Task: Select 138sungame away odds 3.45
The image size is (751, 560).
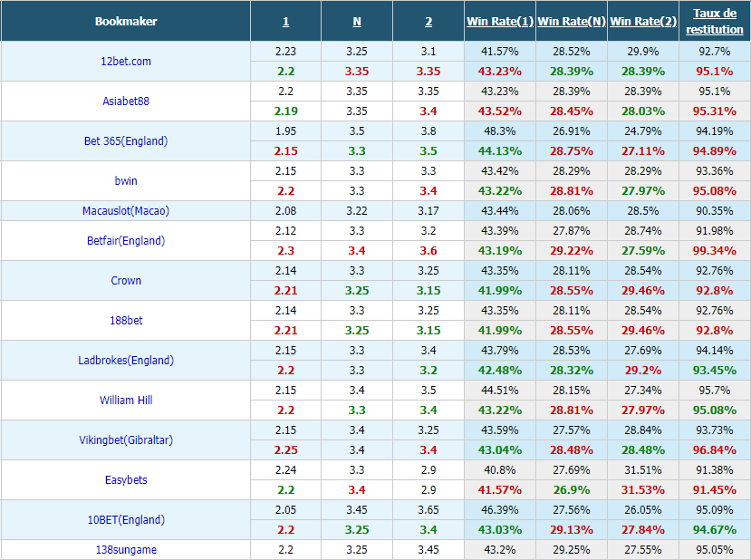Action: (428, 550)
